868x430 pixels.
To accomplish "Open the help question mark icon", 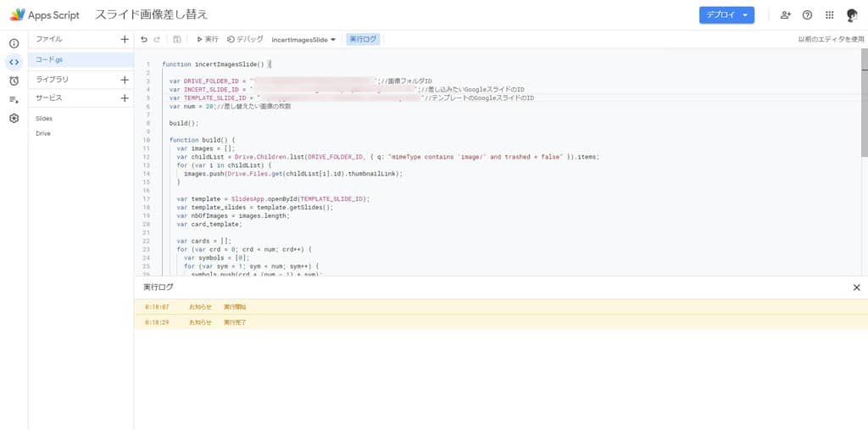I will [x=807, y=15].
